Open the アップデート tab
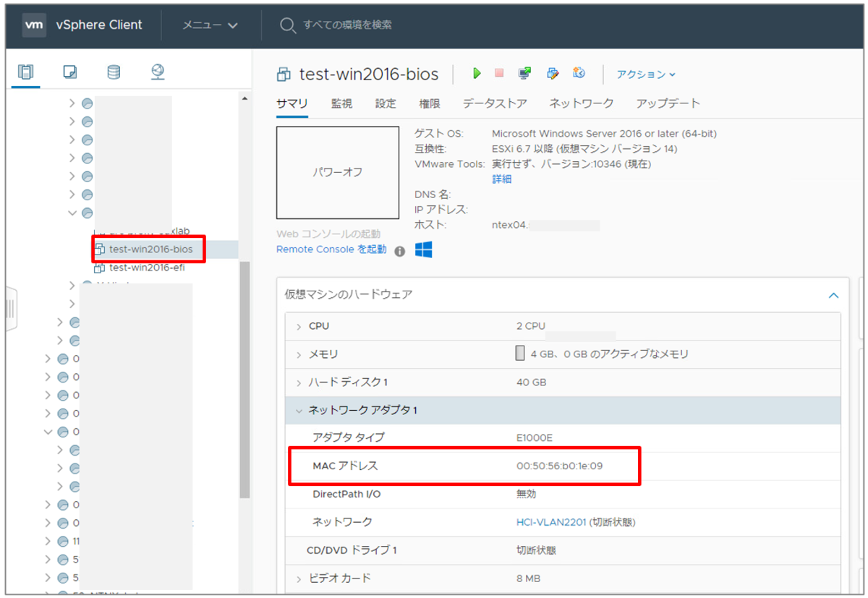The height and width of the screenshot is (598, 868). [x=668, y=103]
